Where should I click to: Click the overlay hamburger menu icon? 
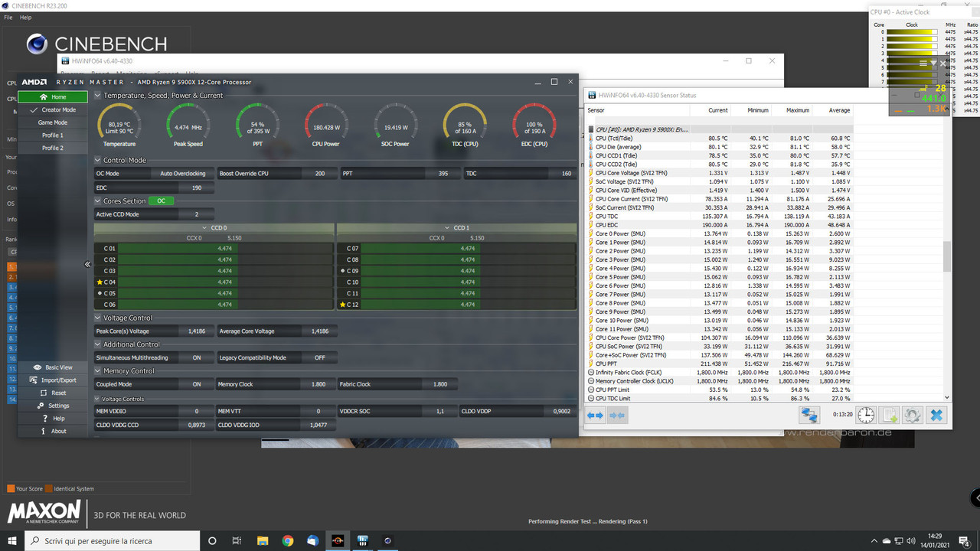(923, 64)
